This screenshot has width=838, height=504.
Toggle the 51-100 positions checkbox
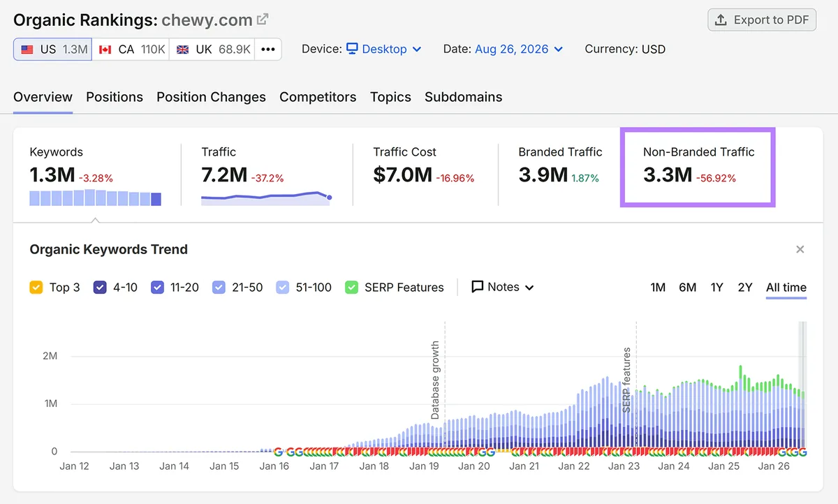click(283, 288)
